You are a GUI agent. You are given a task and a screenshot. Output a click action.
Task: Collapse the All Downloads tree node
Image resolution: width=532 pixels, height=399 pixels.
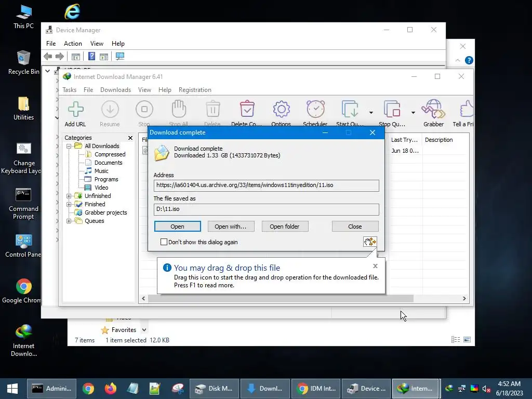pyautogui.click(x=69, y=146)
